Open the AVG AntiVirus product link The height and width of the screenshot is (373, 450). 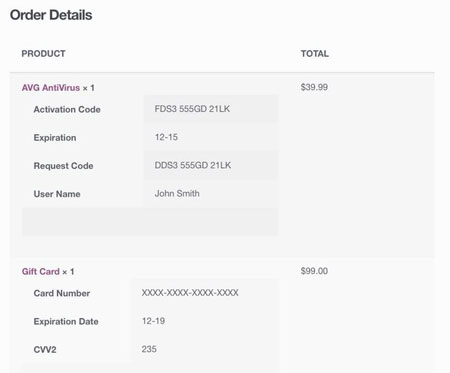click(51, 88)
